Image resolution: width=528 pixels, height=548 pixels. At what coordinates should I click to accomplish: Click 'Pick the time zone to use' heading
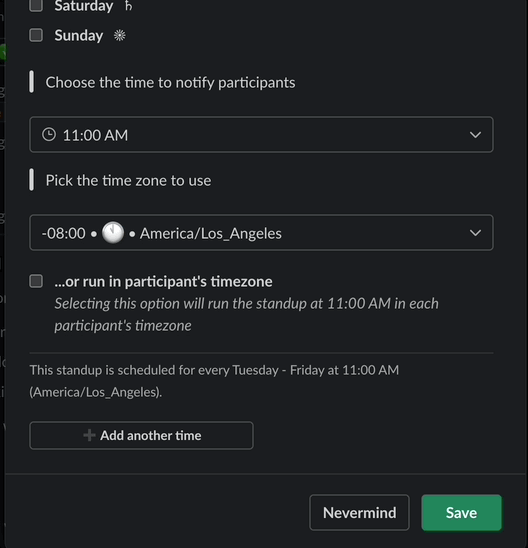click(128, 181)
